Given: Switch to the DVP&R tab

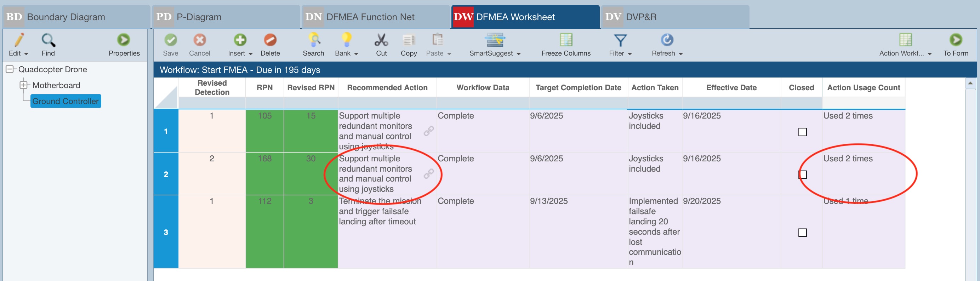Looking at the screenshot, I should [641, 17].
